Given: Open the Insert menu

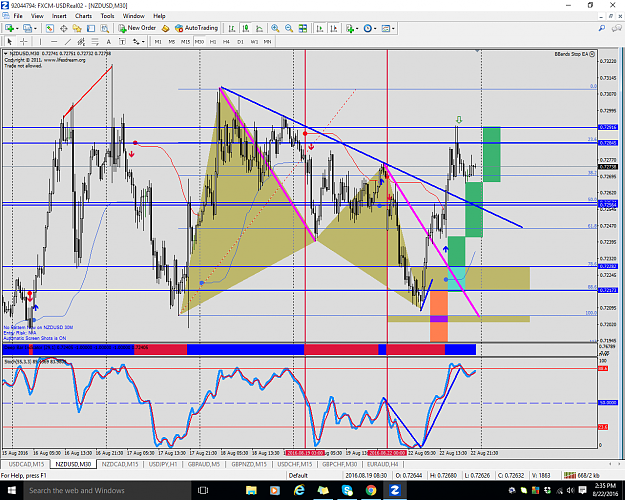Looking at the screenshot, I should point(59,16).
